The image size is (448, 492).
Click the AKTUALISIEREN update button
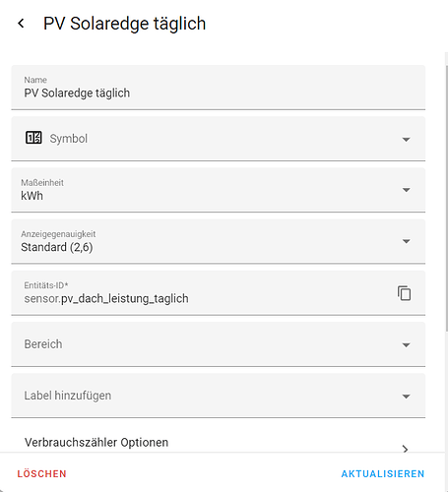pos(383,473)
